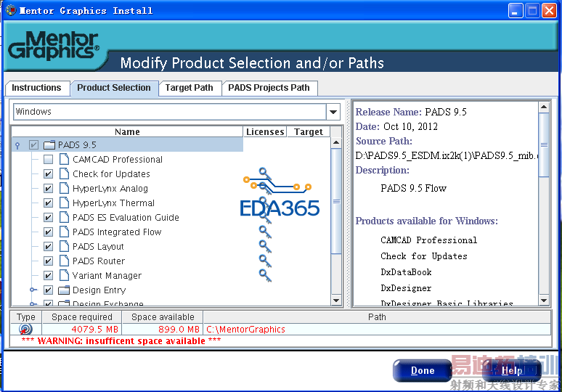
Task: Deselect the PADS Router checkbox
Action: (x=48, y=261)
